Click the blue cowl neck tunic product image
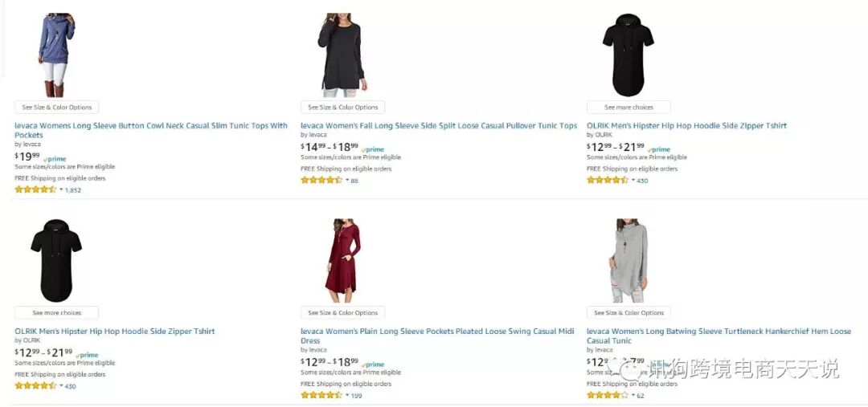This screenshot has width=868, height=407. 56,55
